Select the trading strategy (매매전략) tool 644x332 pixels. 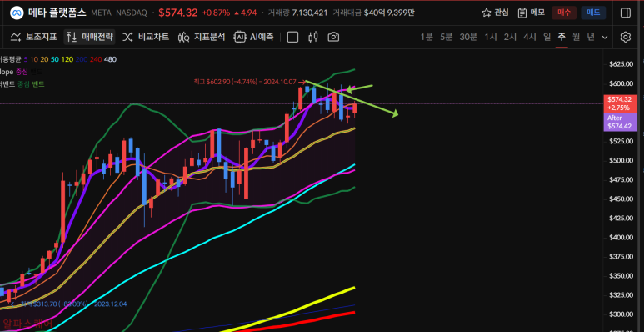pos(89,37)
